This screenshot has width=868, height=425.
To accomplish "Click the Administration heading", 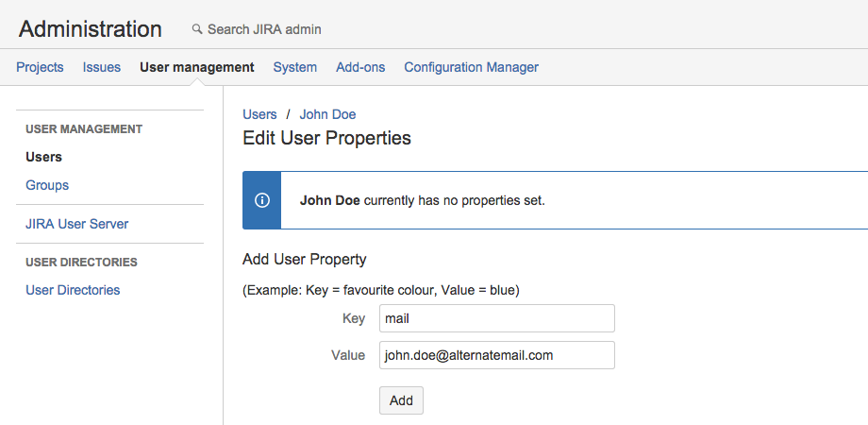I will [x=91, y=29].
